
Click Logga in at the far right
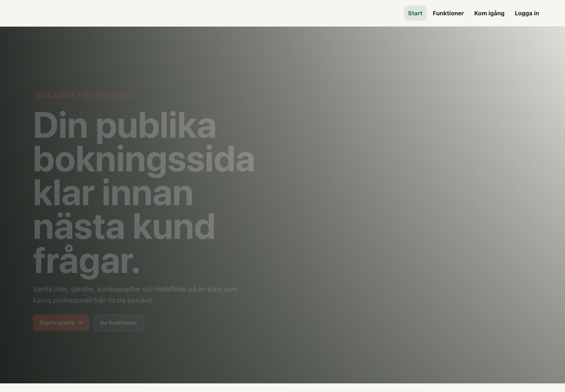527,13
